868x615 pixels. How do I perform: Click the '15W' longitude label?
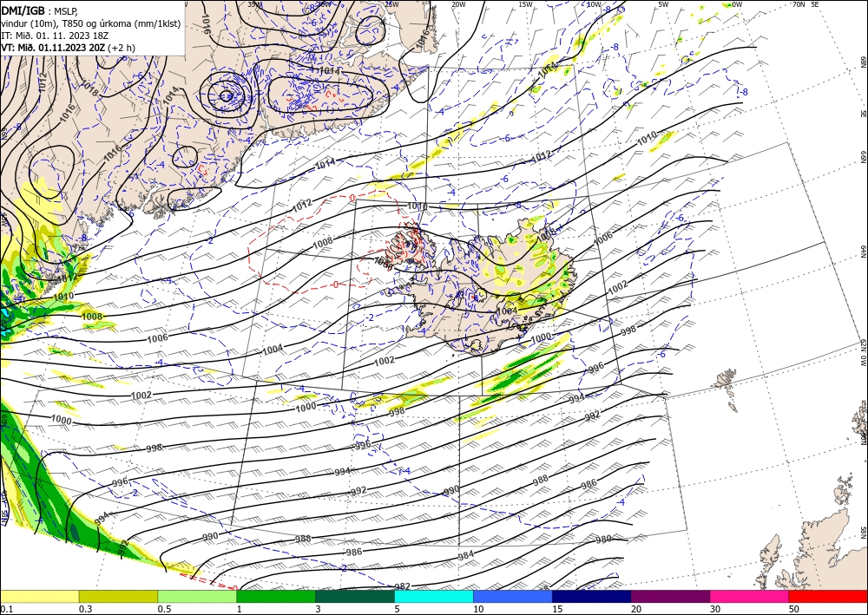(526, 4)
